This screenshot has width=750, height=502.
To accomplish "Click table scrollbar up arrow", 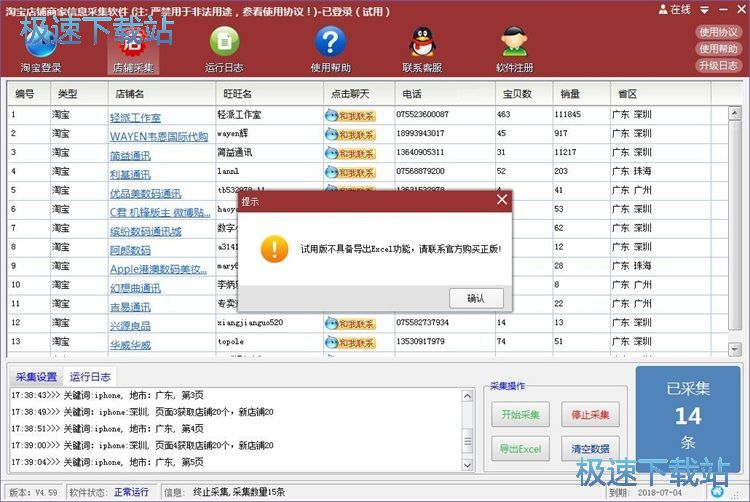I will click(734, 113).
